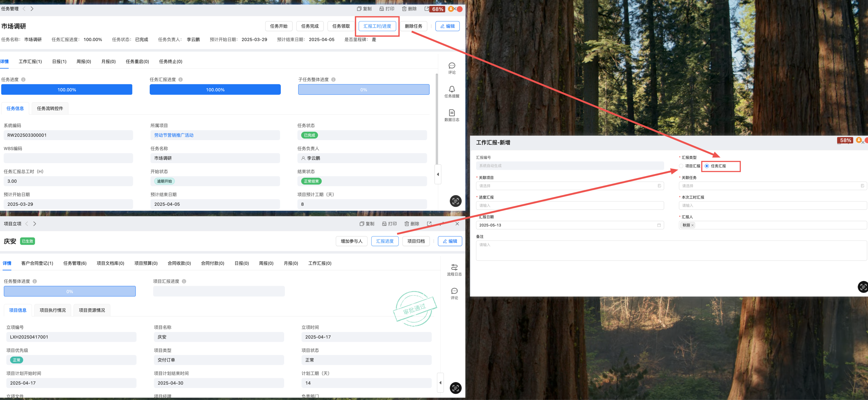Click vertical scrollbar in 市场调研 detail panel

[x=437, y=120]
